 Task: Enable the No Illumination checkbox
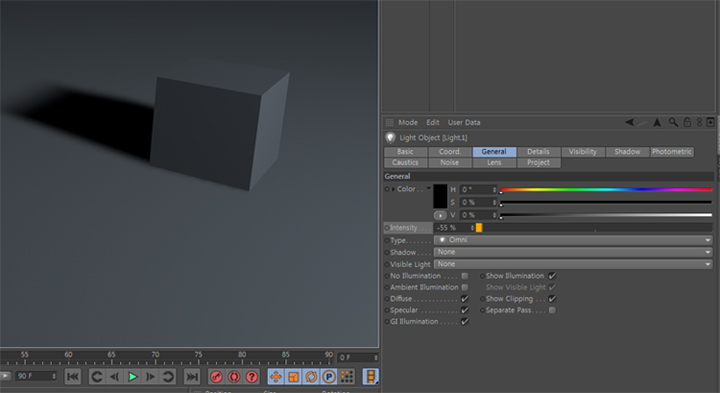[465, 276]
